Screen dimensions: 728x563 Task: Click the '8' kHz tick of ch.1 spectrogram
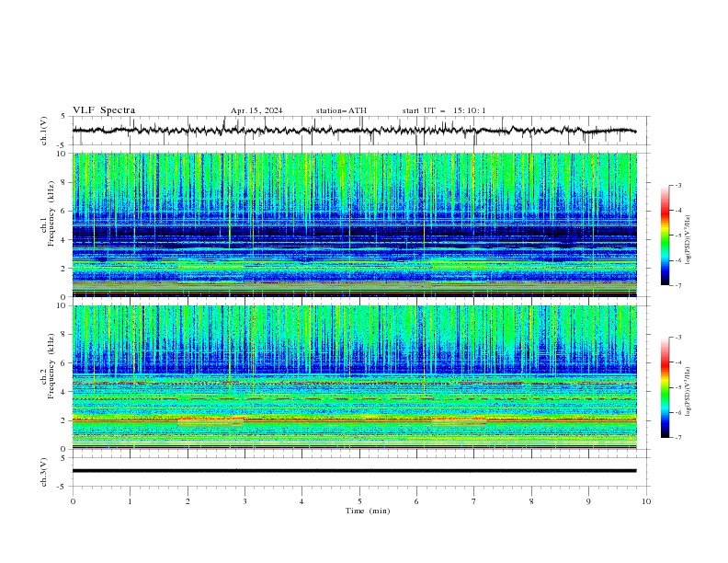click(x=65, y=182)
